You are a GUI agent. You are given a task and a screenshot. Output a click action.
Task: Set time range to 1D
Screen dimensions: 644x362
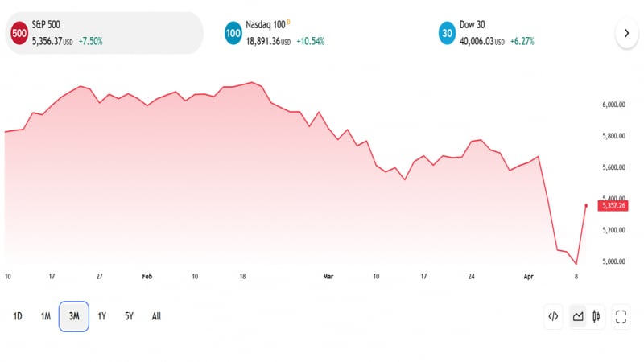(18, 316)
